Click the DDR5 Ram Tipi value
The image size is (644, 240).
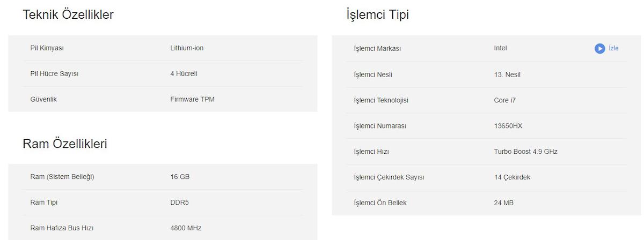[x=180, y=202]
